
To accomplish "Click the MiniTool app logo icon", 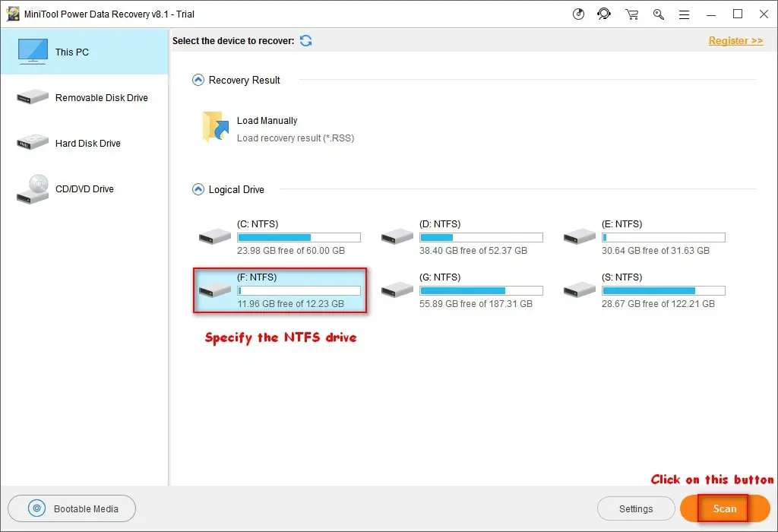I will tap(12, 14).
